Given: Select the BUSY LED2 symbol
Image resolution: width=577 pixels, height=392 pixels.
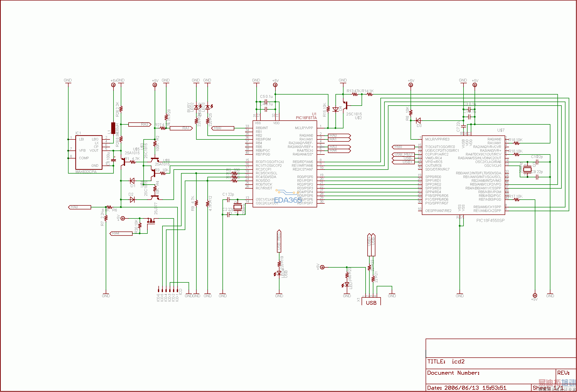Looking at the screenshot, I should click(x=196, y=108).
